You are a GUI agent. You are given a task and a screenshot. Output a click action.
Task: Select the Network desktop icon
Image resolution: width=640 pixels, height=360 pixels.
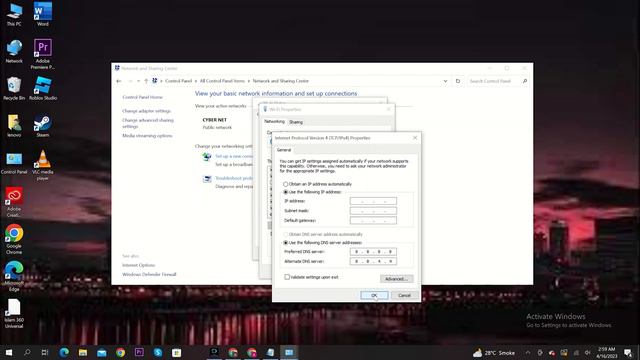click(x=14, y=51)
